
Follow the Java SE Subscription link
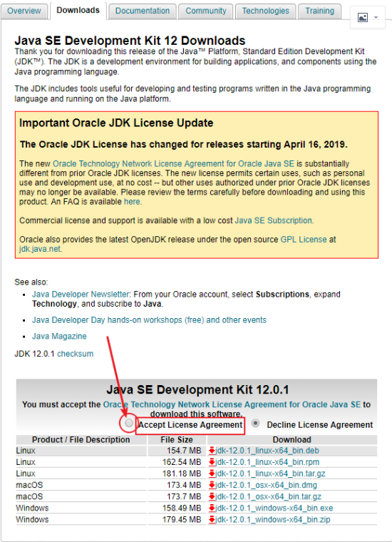click(x=273, y=220)
